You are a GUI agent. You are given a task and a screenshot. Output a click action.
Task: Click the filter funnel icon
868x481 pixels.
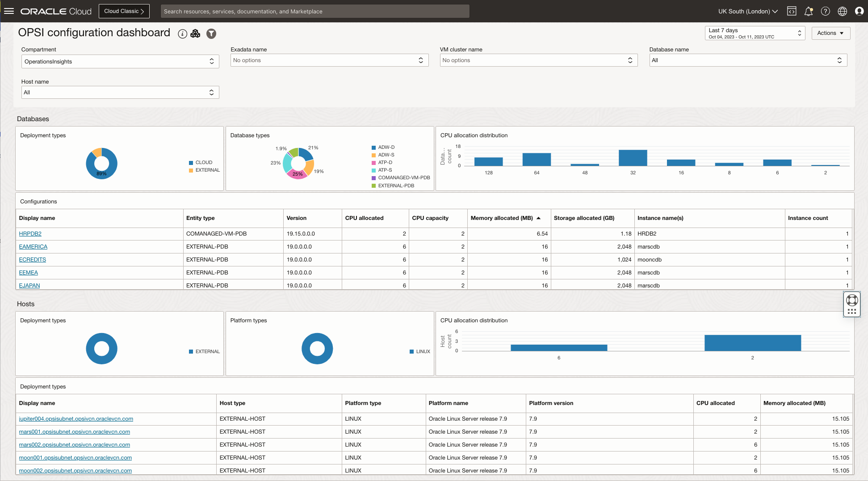coord(211,34)
